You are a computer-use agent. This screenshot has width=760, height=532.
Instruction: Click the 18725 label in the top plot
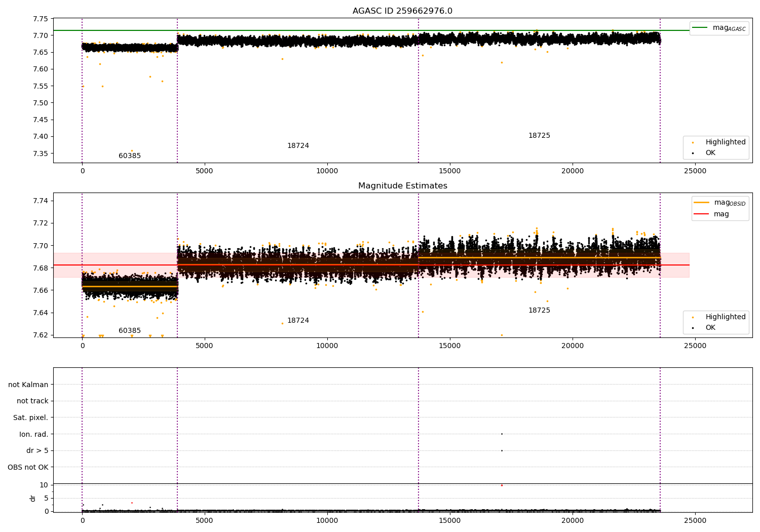coord(539,136)
